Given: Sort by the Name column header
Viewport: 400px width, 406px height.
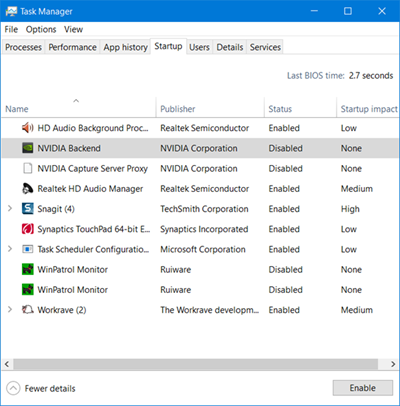Looking at the screenshot, I should click(x=79, y=107).
